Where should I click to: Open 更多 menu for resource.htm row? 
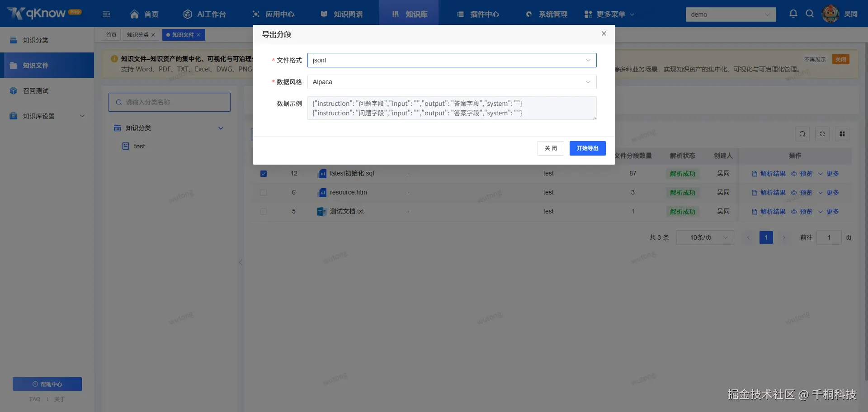[829, 193]
